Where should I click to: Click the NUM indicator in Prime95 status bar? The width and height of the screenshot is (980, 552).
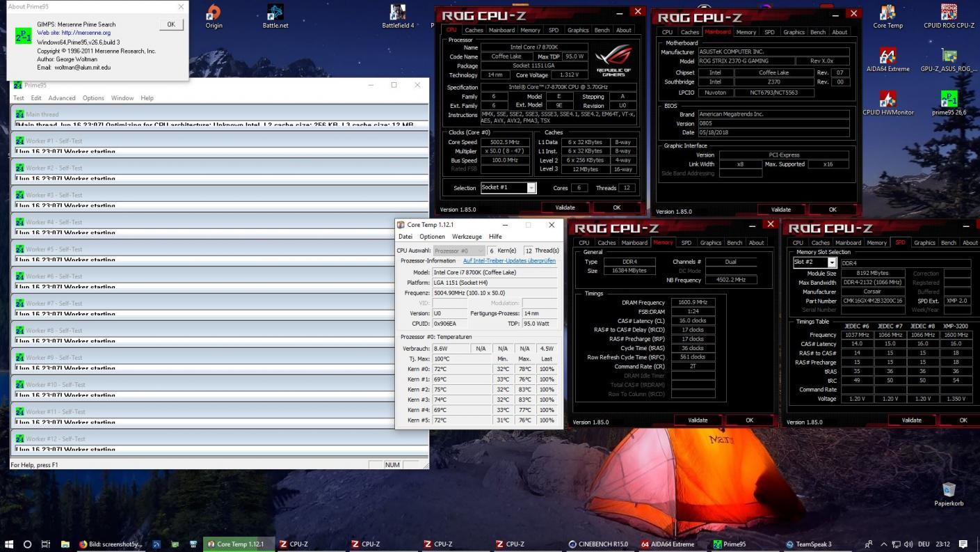point(392,465)
